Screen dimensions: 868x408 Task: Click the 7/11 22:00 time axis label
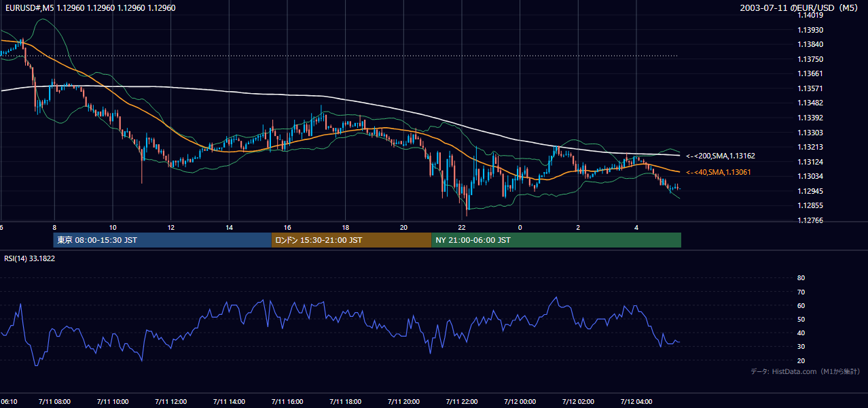coord(463,401)
